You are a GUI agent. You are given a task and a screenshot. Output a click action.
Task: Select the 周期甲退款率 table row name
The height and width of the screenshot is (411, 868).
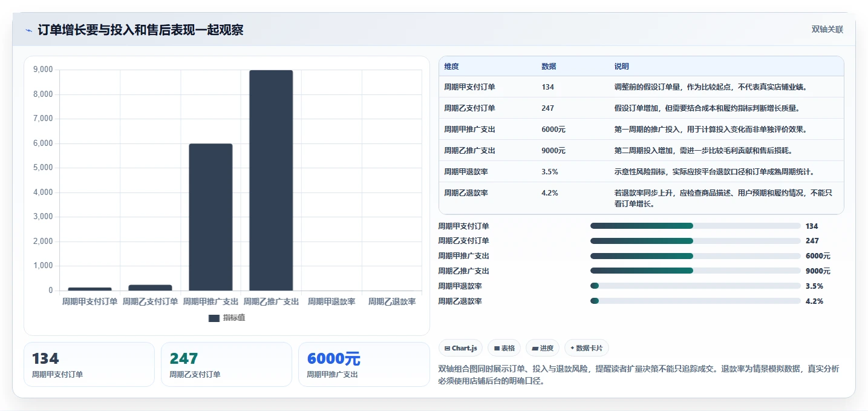click(466, 172)
